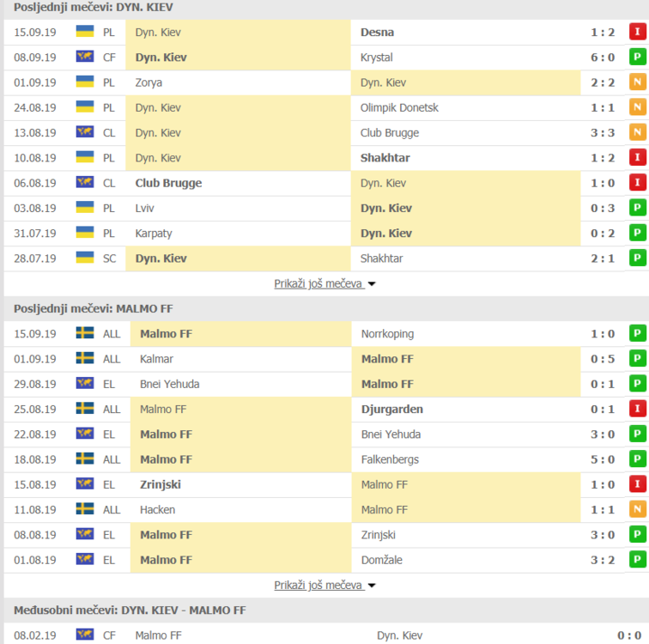
Task: Click the orange draw badge in the Zorya row
Action: (637, 82)
